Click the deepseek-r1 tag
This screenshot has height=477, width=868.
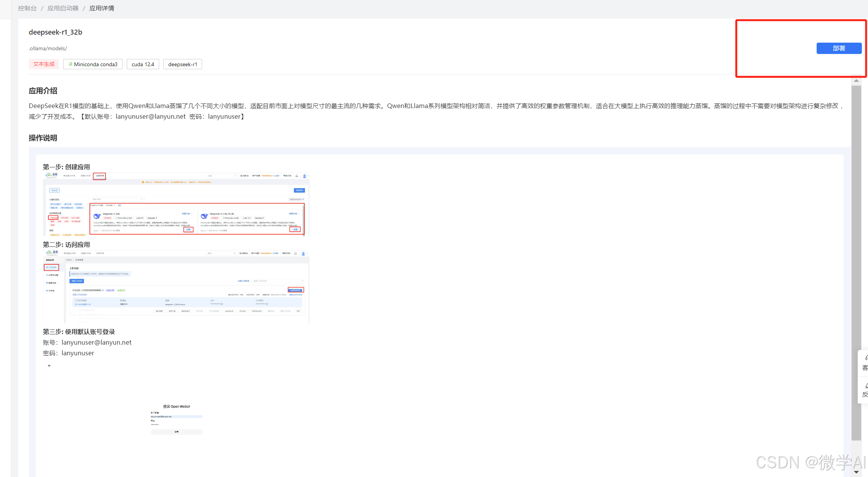[x=183, y=64]
